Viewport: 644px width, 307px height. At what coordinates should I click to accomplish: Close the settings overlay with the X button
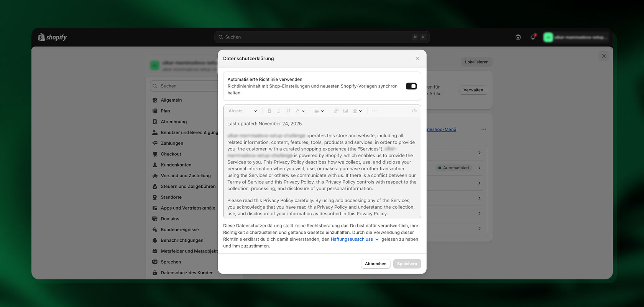[x=604, y=56]
